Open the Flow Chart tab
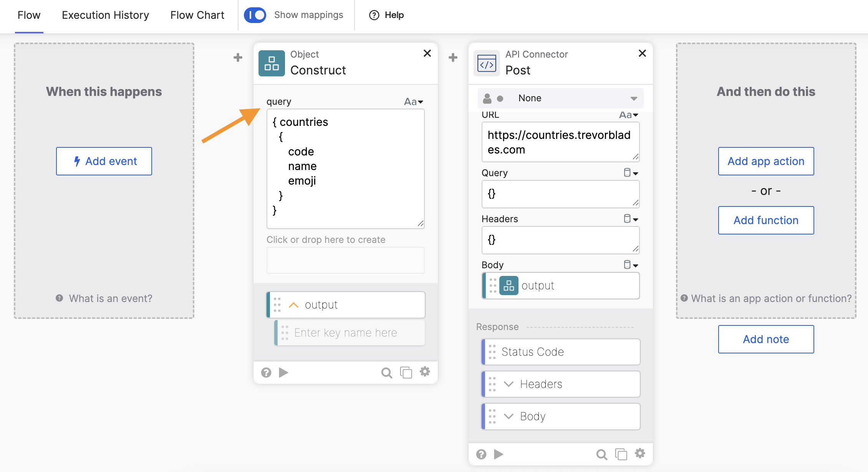868x472 pixels. click(x=197, y=15)
